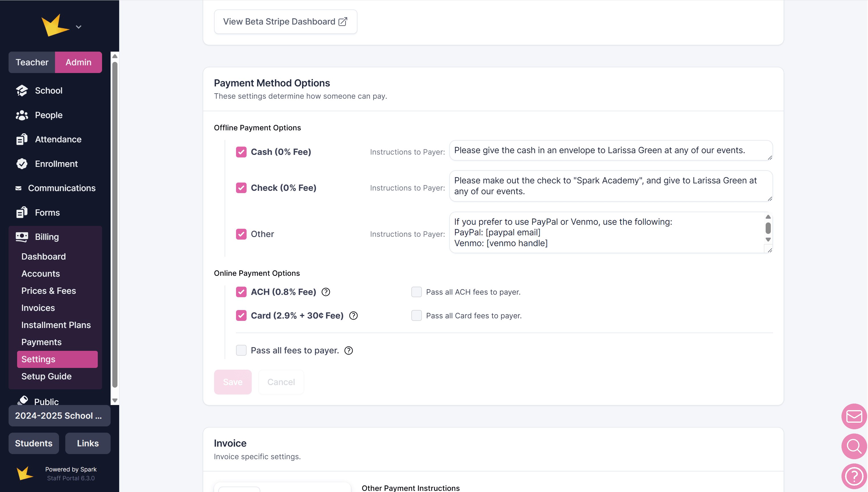This screenshot has height=492, width=868.
Task: Open Invoices in the Billing submenu
Action: [x=38, y=308]
